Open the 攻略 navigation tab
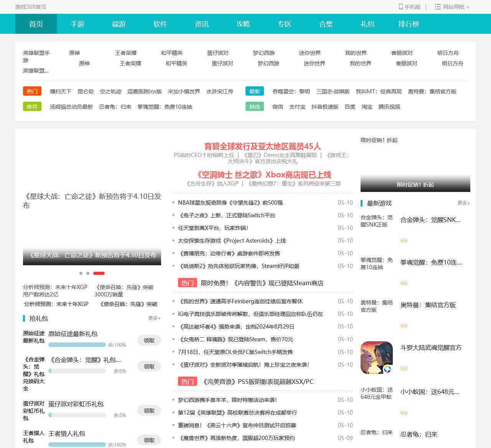Viewport: 491px width, 448px height. pyautogui.click(x=243, y=24)
